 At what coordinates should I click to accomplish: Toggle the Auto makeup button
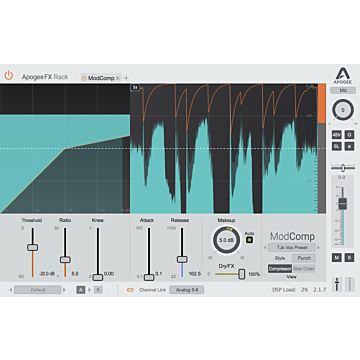pos(249,240)
